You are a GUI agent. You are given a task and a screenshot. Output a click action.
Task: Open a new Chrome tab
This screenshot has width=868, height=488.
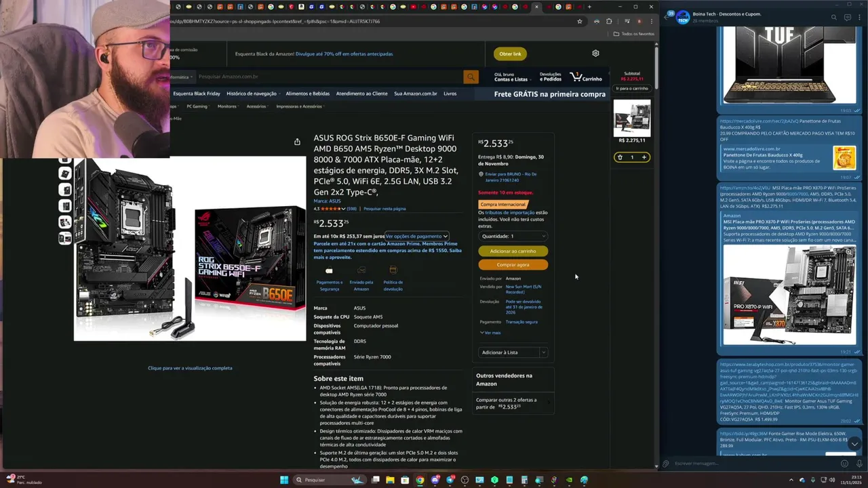click(589, 7)
